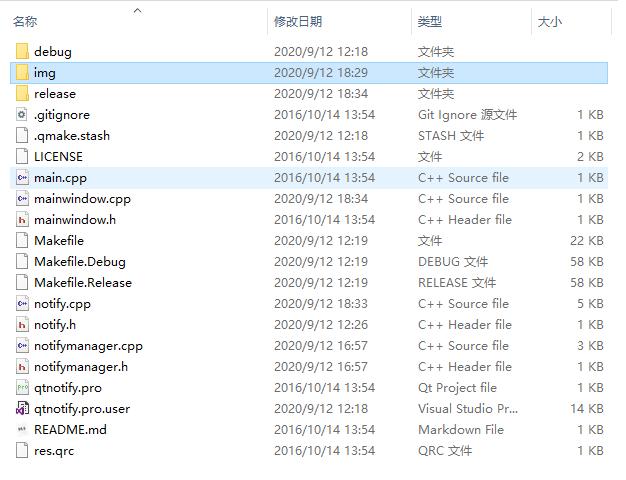Click the qtnotify.pro Qt project icon
626x480 pixels.
22,388
